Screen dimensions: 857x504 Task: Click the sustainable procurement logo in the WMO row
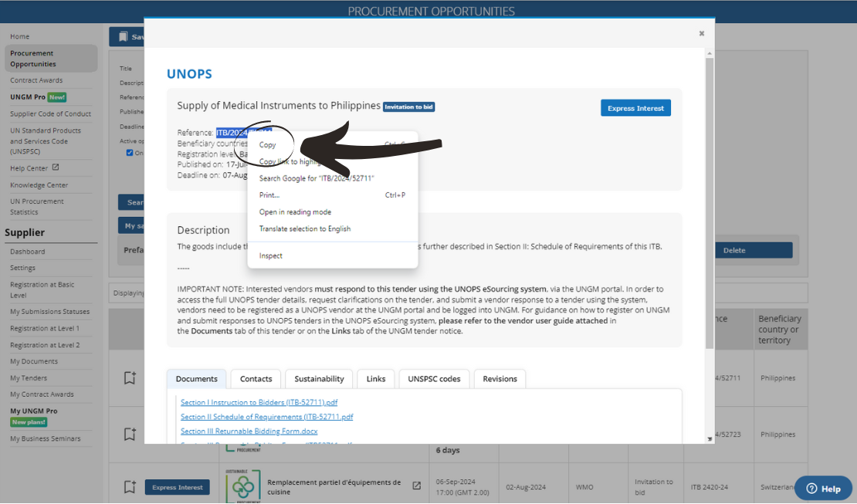click(243, 486)
